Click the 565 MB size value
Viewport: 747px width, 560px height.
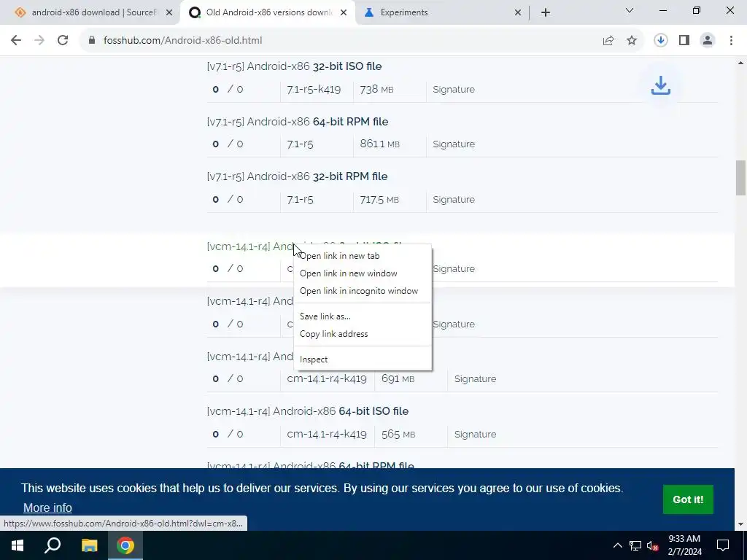(398, 435)
